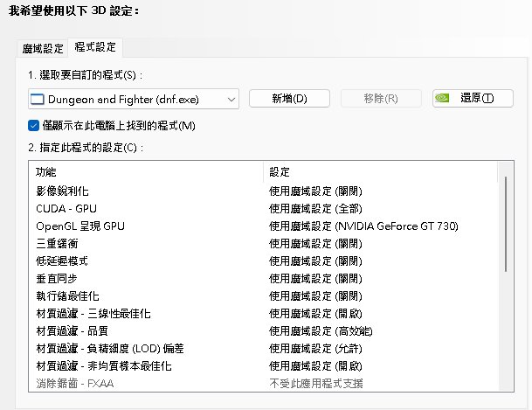Click the NVIDIA logo icon on 還原 button
532x410 pixels.
tap(442, 98)
